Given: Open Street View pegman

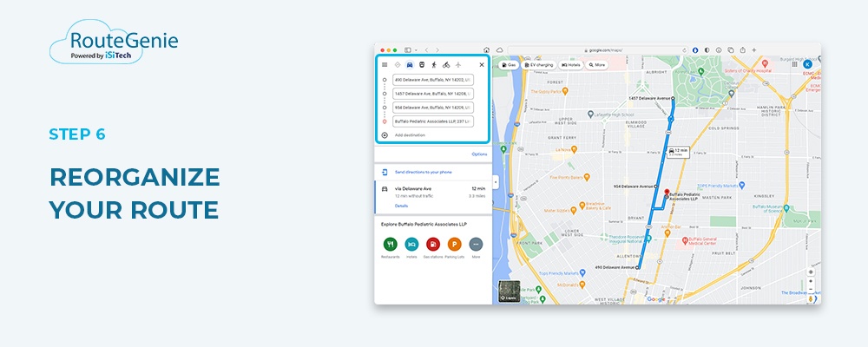Looking at the screenshot, I should [x=811, y=298].
